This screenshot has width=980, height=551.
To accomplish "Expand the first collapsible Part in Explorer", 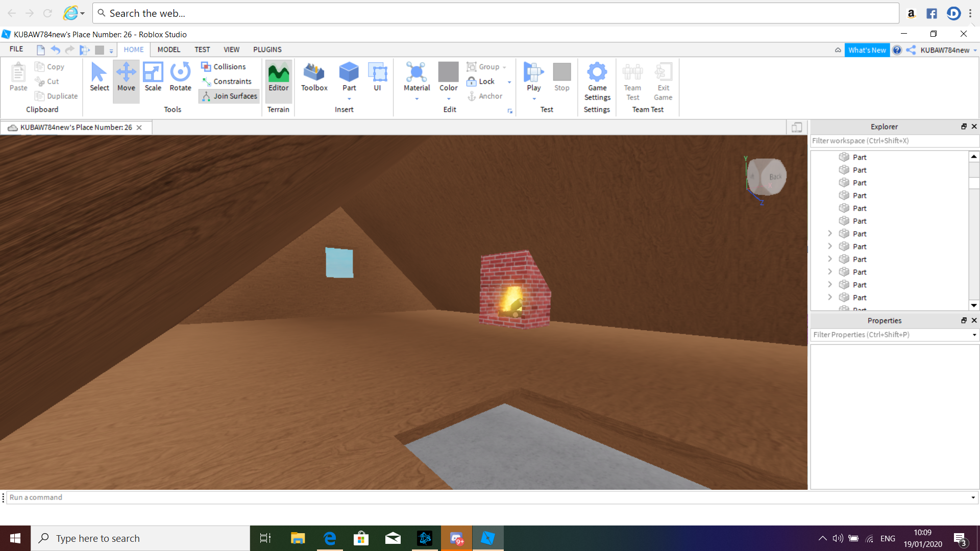I will click(x=830, y=234).
